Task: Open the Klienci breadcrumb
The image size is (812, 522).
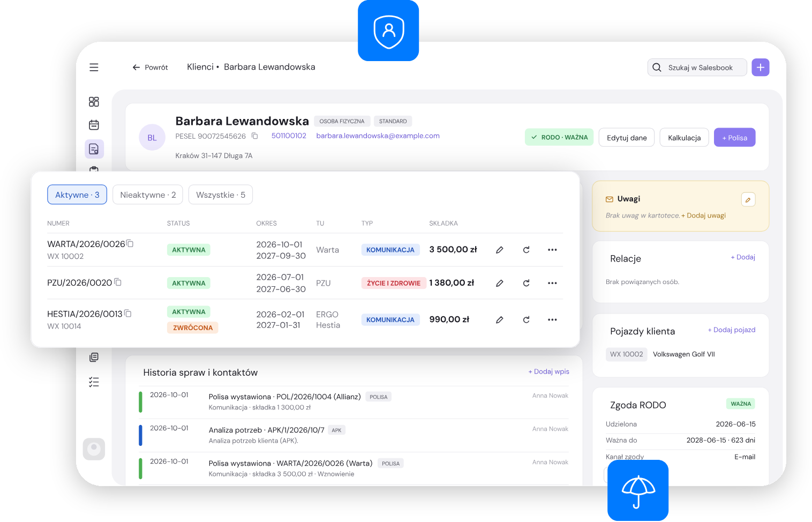Action: [x=200, y=67]
